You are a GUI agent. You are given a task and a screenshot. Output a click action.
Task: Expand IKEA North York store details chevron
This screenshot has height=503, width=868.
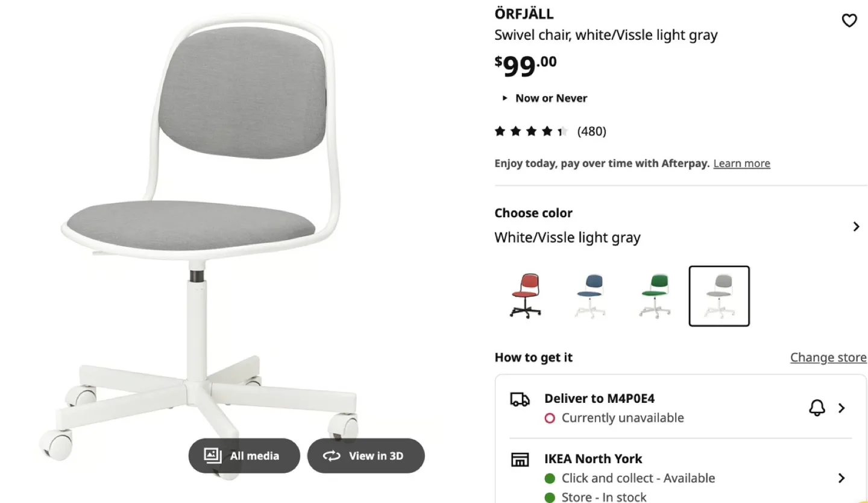pyautogui.click(x=841, y=478)
